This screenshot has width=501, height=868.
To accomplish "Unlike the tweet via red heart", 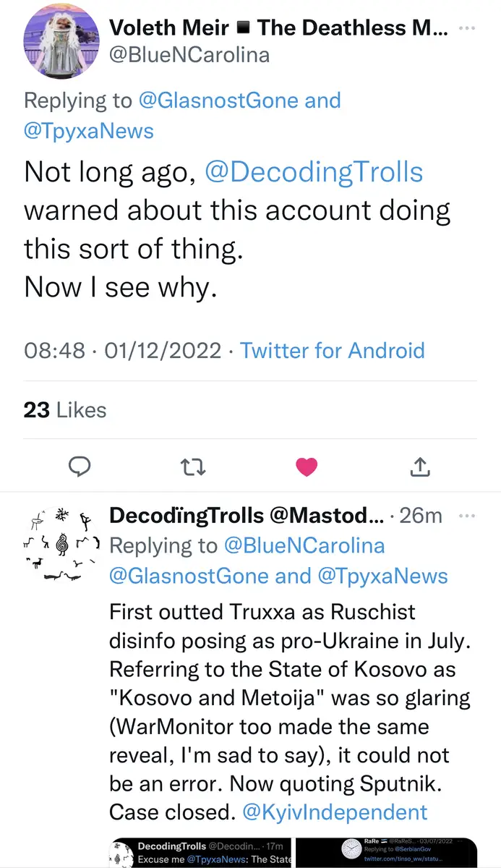I will click(307, 467).
